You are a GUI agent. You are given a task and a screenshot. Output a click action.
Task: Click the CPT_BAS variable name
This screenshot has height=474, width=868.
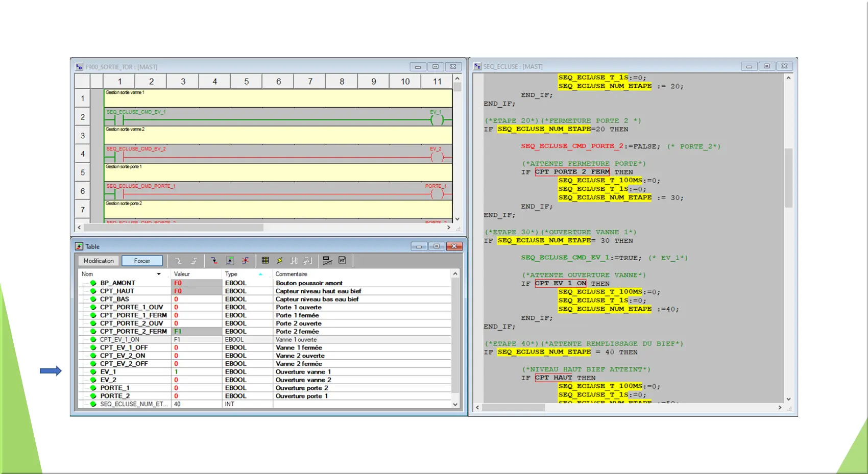[x=114, y=299]
